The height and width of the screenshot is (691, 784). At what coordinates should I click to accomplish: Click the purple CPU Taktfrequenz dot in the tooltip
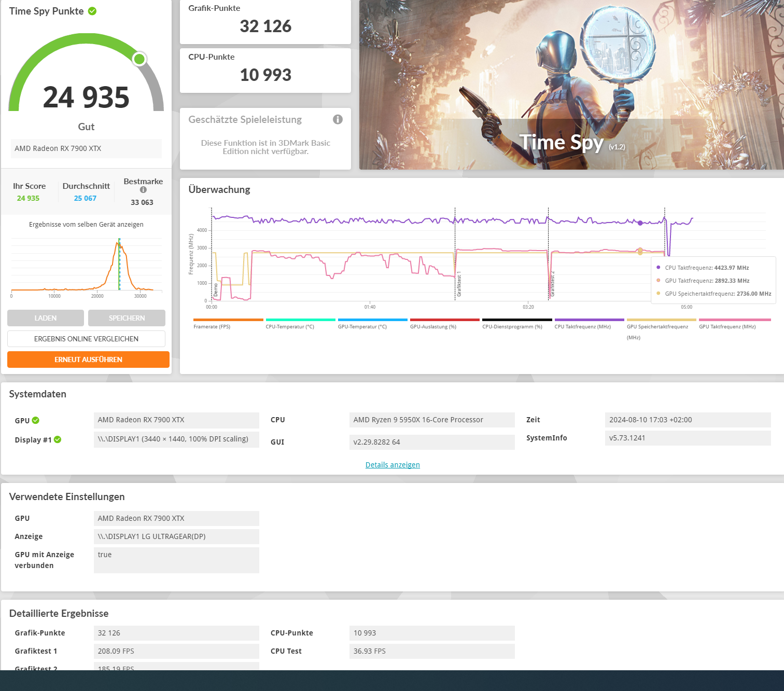[x=659, y=268]
